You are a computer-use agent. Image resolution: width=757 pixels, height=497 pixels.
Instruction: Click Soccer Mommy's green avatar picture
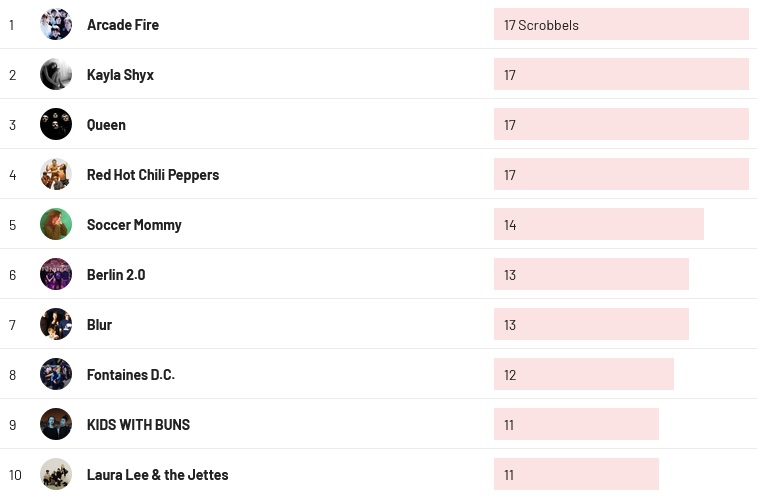[x=56, y=224]
